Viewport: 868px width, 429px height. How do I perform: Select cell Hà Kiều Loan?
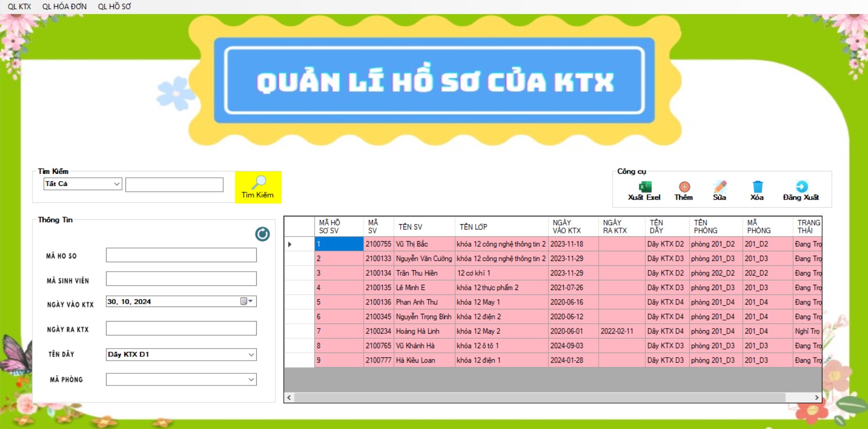(424, 360)
